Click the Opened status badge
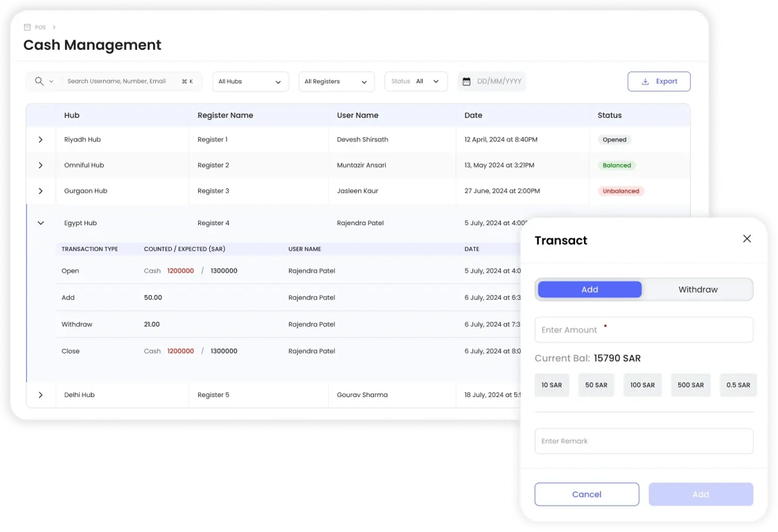The width and height of the screenshot is (778, 532). click(615, 140)
